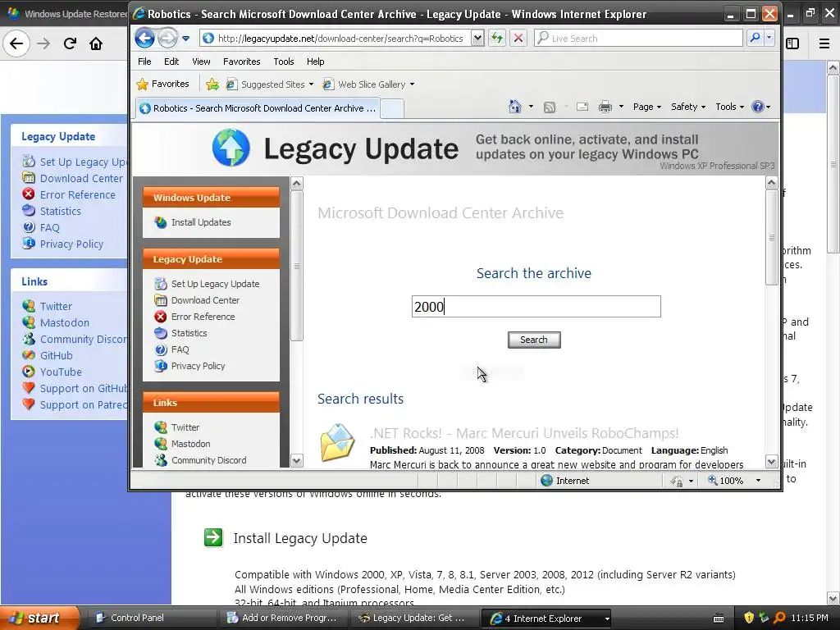Viewport: 840px width, 630px height.
Task: Click the Home icon in command bar
Action: pyautogui.click(x=515, y=107)
